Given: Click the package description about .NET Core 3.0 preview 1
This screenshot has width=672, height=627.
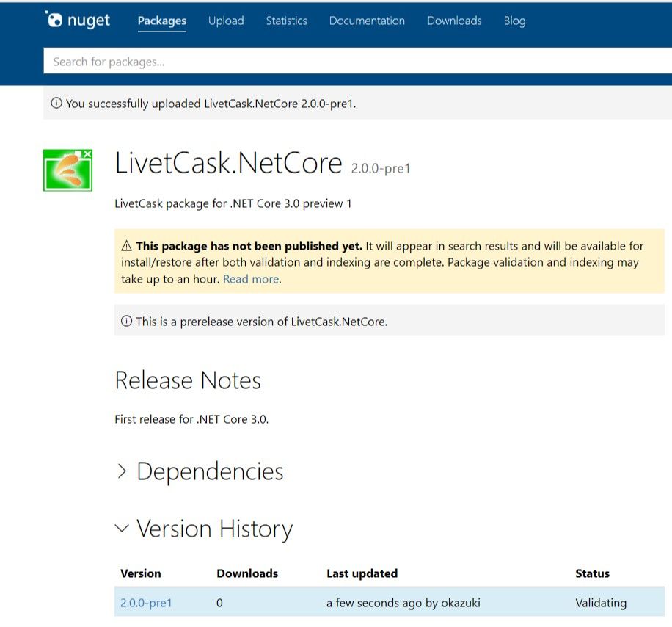Looking at the screenshot, I should click(x=233, y=203).
